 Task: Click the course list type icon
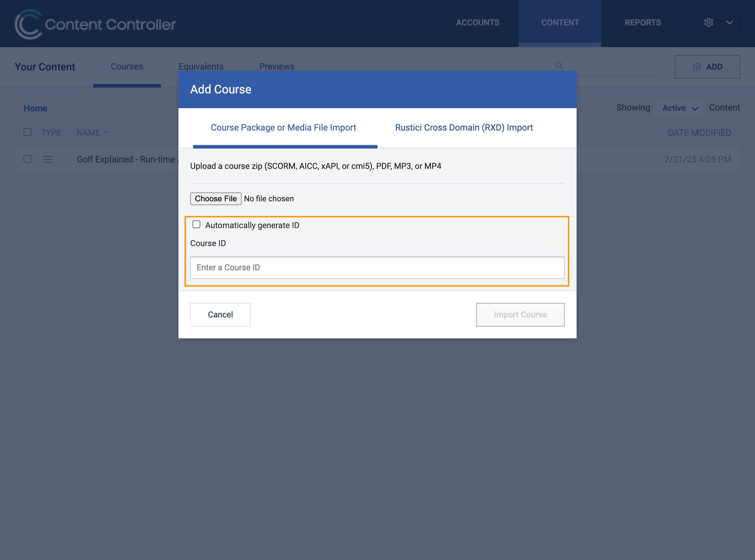coord(47,159)
